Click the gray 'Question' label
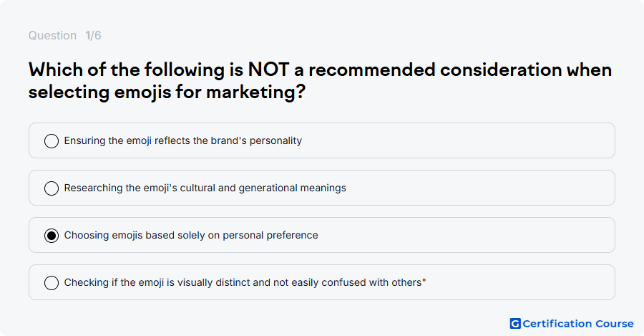 [x=52, y=35]
